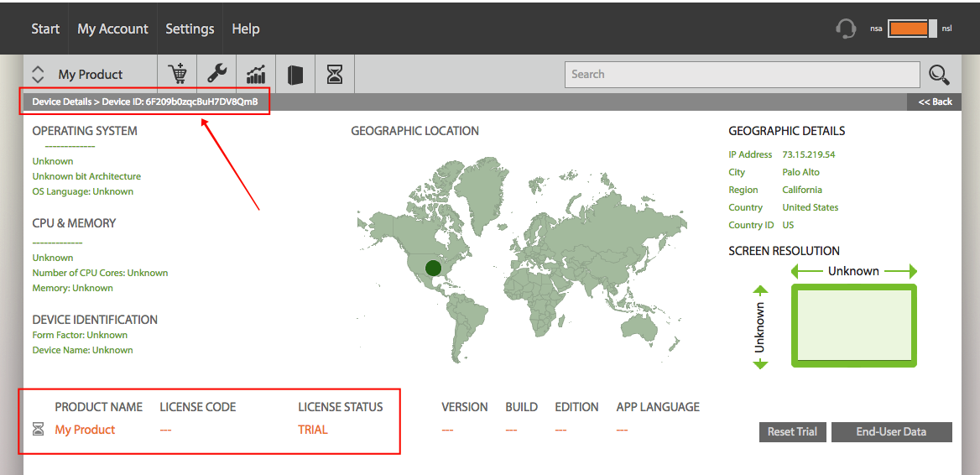Click the headset support icon

coord(846,29)
